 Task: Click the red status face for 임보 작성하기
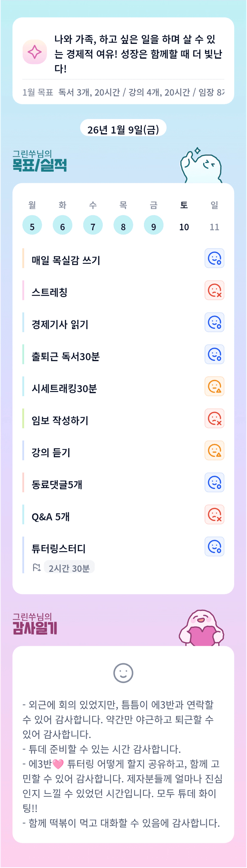pos(214,418)
